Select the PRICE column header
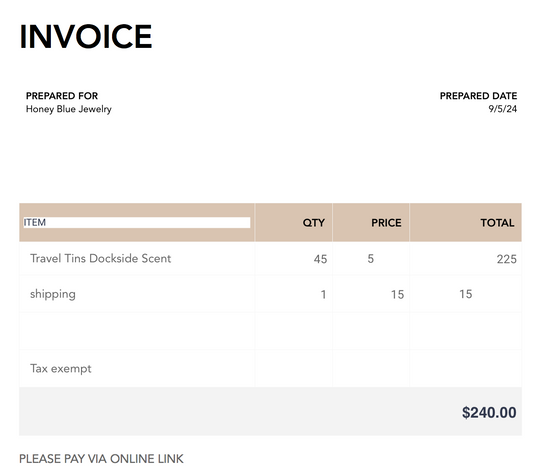Screen dimensions: 550x472 tap(386, 223)
